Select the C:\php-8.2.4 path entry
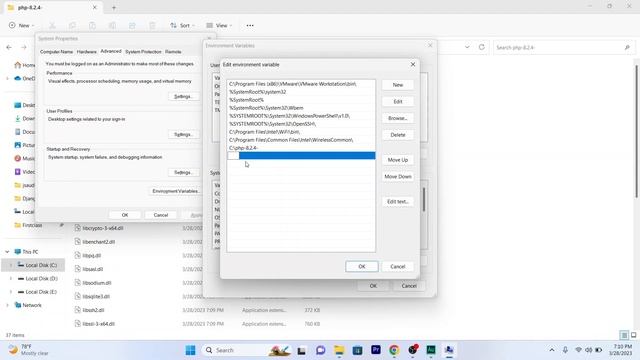Image resolution: width=640 pixels, height=360 pixels. tap(301, 148)
